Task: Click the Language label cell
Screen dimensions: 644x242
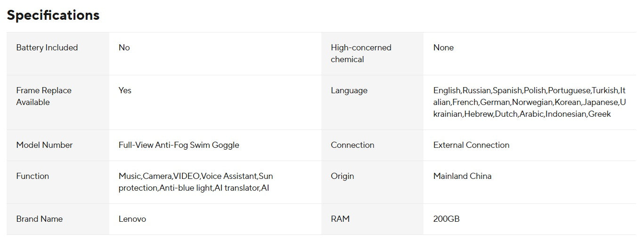Action: [349, 90]
